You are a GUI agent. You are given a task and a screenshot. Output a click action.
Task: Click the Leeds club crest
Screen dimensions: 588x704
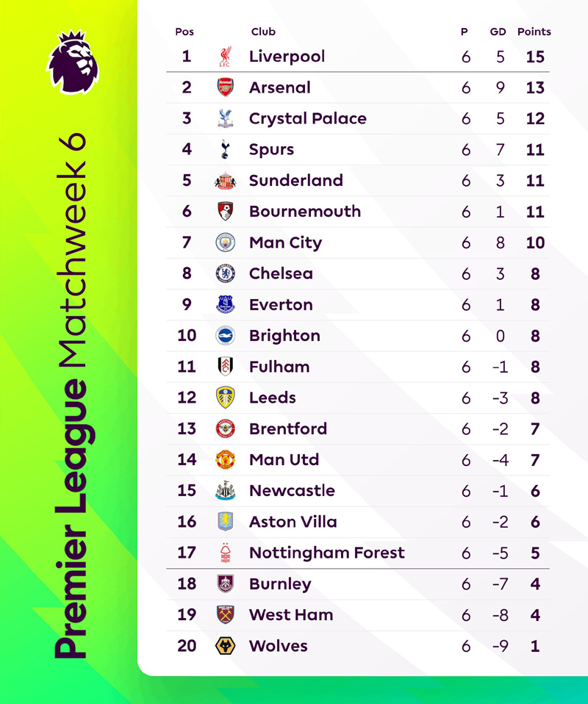coord(225,398)
